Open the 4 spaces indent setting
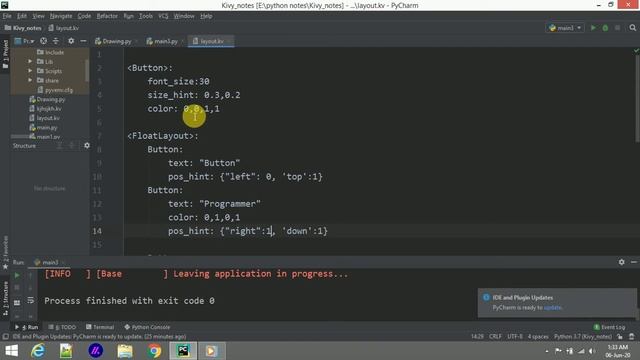640x360 pixels. [538, 337]
